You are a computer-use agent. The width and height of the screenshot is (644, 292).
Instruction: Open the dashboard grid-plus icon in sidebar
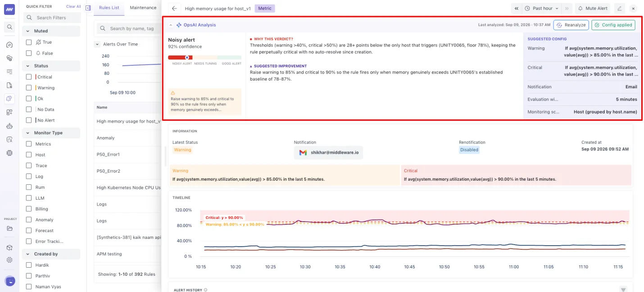[9, 112]
